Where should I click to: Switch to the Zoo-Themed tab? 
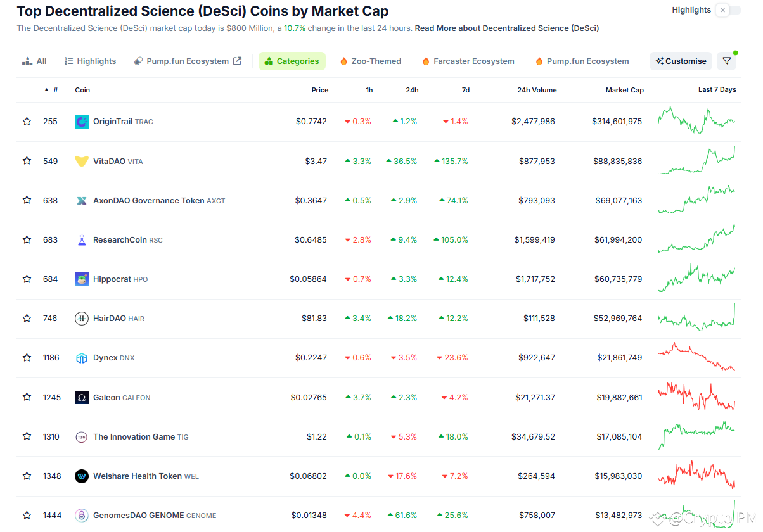371,61
